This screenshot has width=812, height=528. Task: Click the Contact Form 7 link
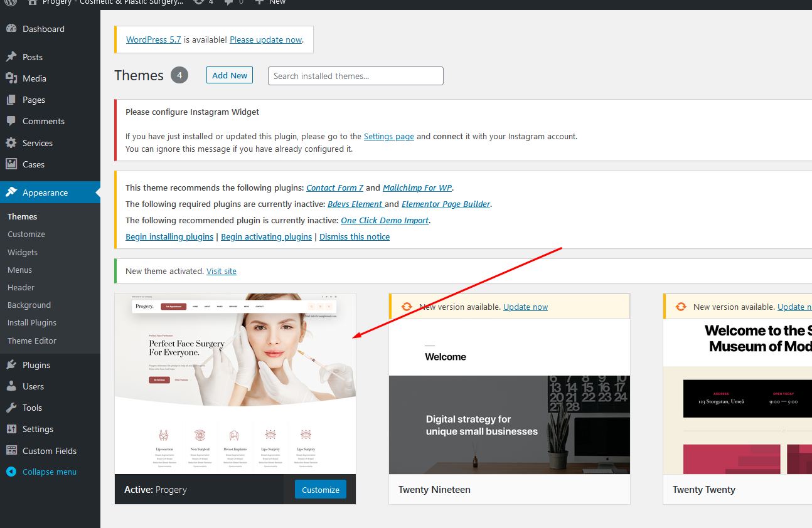point(335,187)
